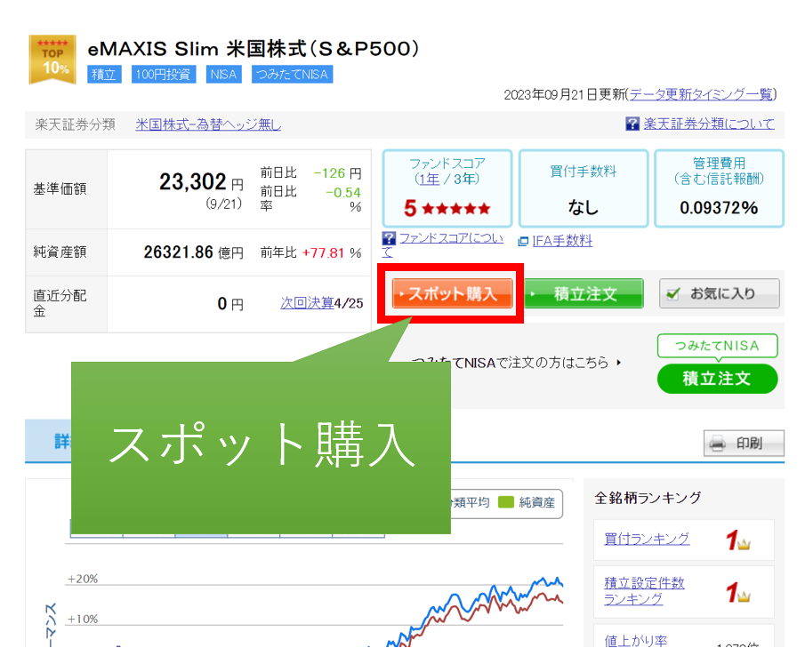Click the 印刷 print button
Screen dimensions: 805x672
pos(744,444)
